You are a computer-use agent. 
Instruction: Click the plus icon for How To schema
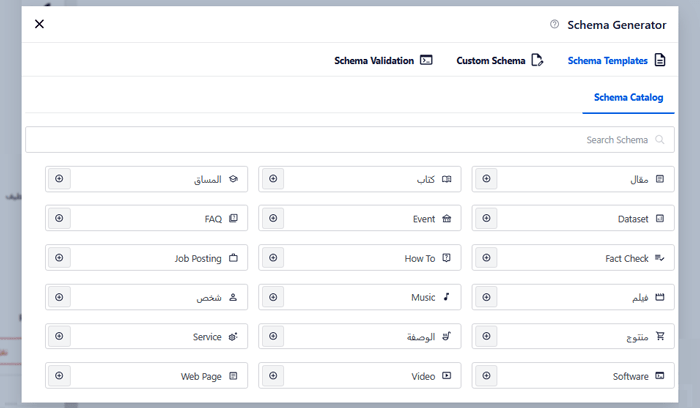[273, 258]
